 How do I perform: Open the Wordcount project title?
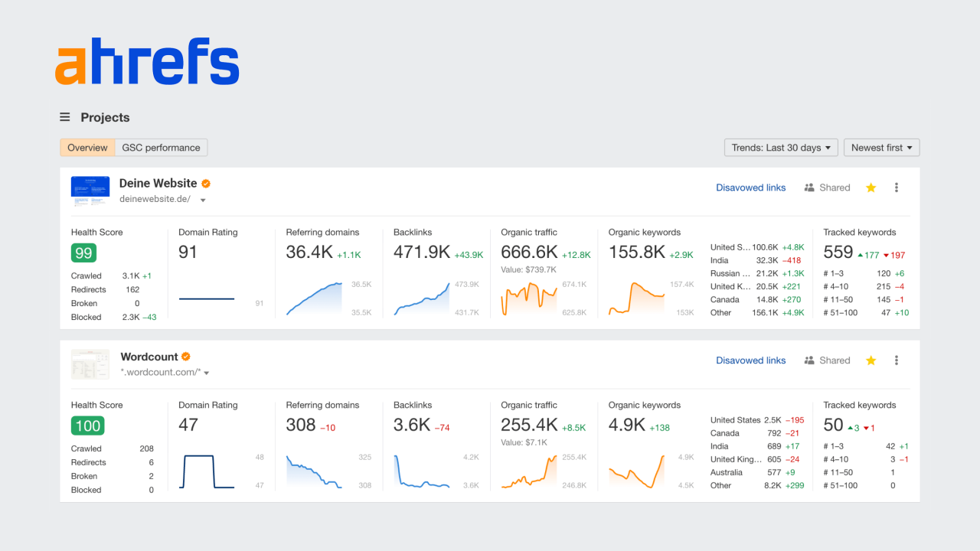coord(149,357)
